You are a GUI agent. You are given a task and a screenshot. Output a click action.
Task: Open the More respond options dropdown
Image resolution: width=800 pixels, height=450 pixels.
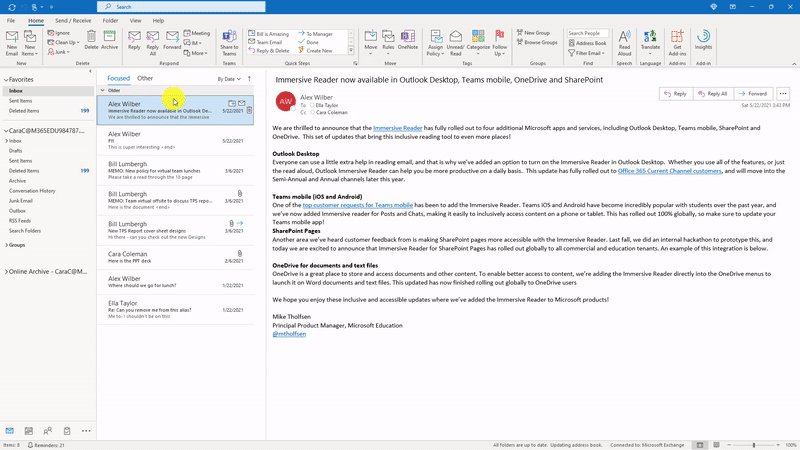[196, 53]
